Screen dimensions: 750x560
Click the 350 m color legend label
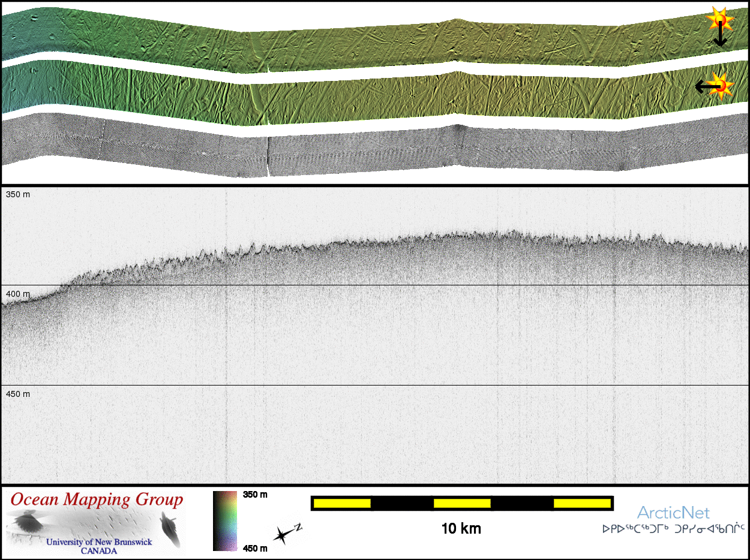pyautogui.click(x=255, y=495)
